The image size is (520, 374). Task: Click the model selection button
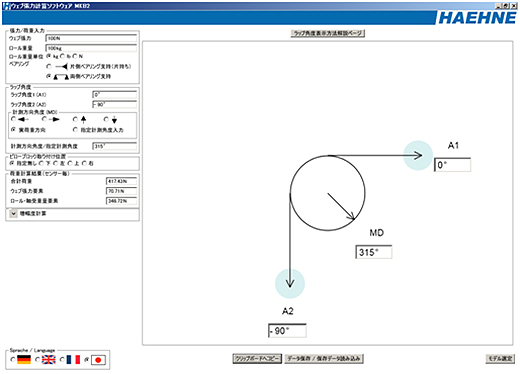click(500, 359)
